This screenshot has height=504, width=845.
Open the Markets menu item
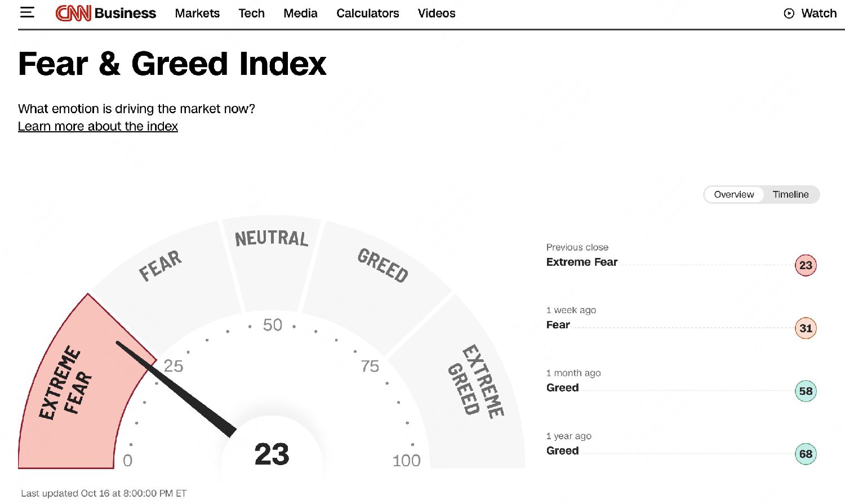197,13
